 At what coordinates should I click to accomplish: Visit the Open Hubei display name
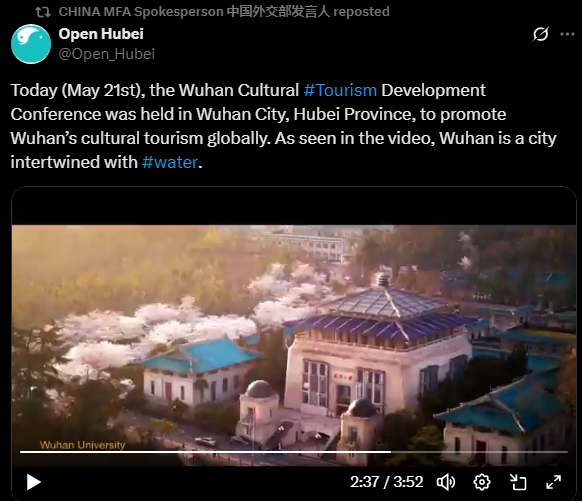pyautogui.click(x=101, y=34)
